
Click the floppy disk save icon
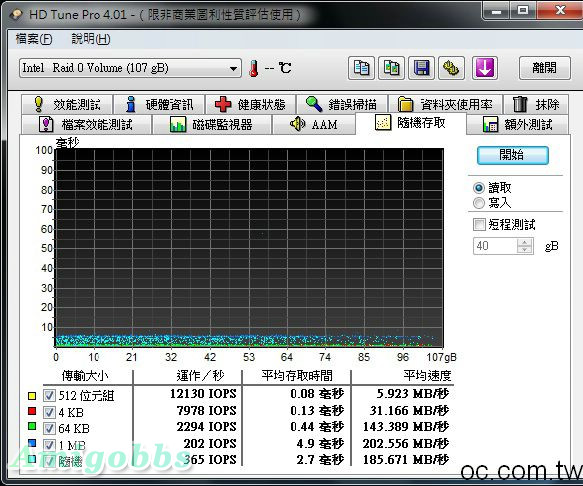tap(421, 68)
